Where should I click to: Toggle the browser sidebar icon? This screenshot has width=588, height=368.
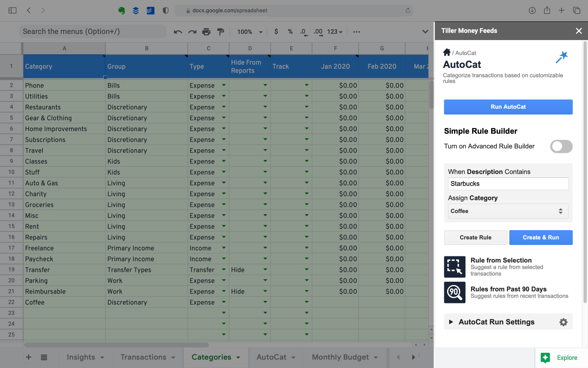click(x=13, y=11)
